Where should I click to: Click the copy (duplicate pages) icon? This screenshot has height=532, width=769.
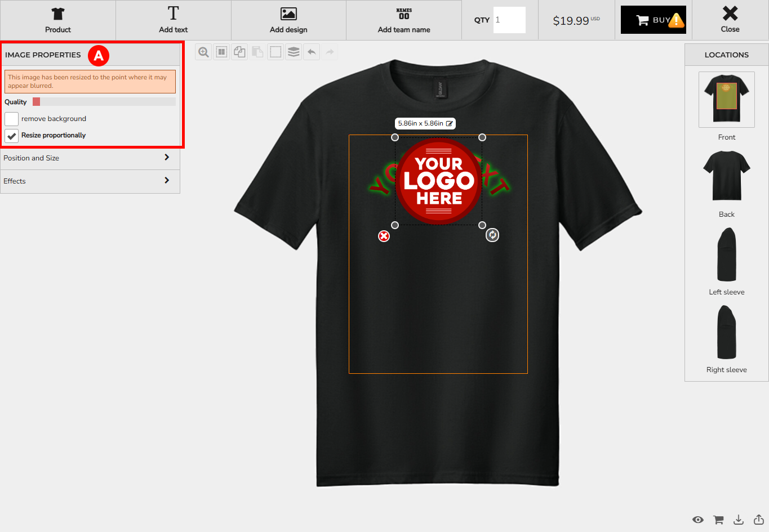(x=239, y=52)
